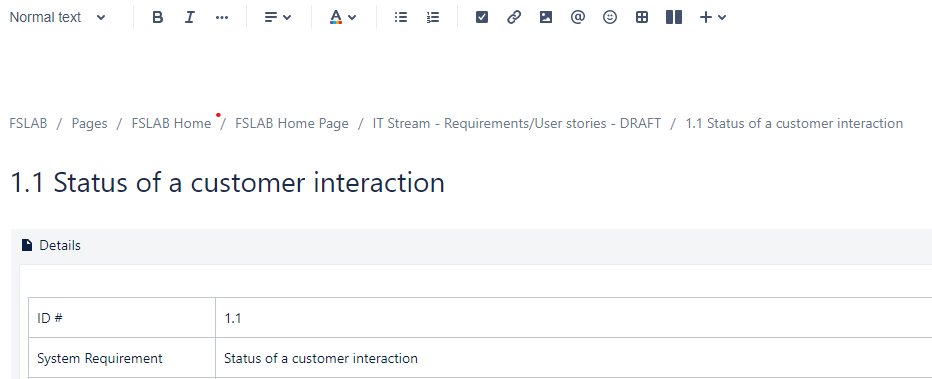932x379 pixels.
Task: Insert a numbered list
Action: coord(433,17)
